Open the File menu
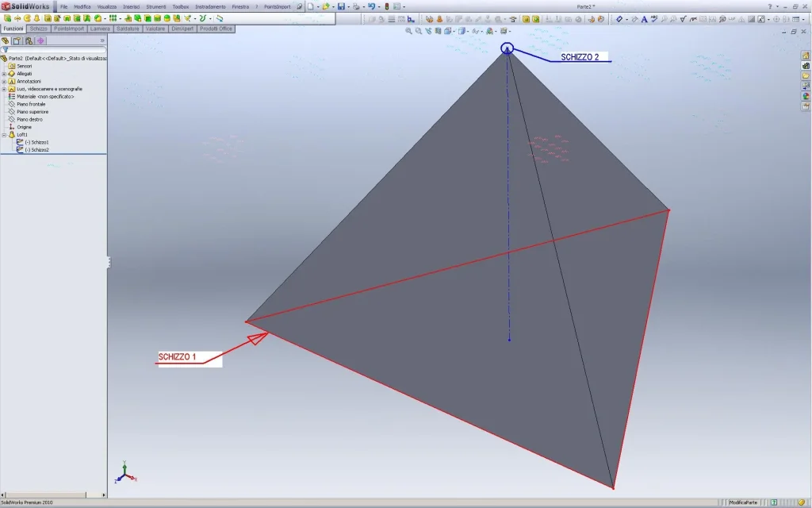 pos(63,6)
